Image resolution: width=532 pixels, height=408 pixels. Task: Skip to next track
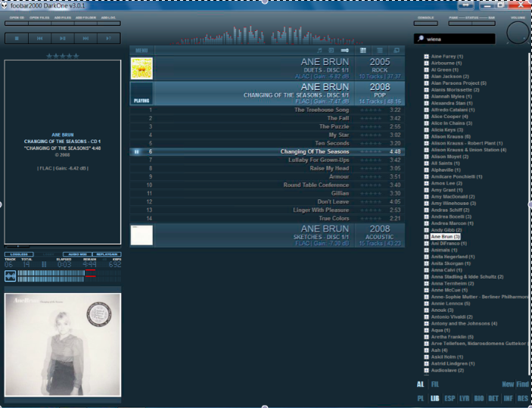(86, 39)
